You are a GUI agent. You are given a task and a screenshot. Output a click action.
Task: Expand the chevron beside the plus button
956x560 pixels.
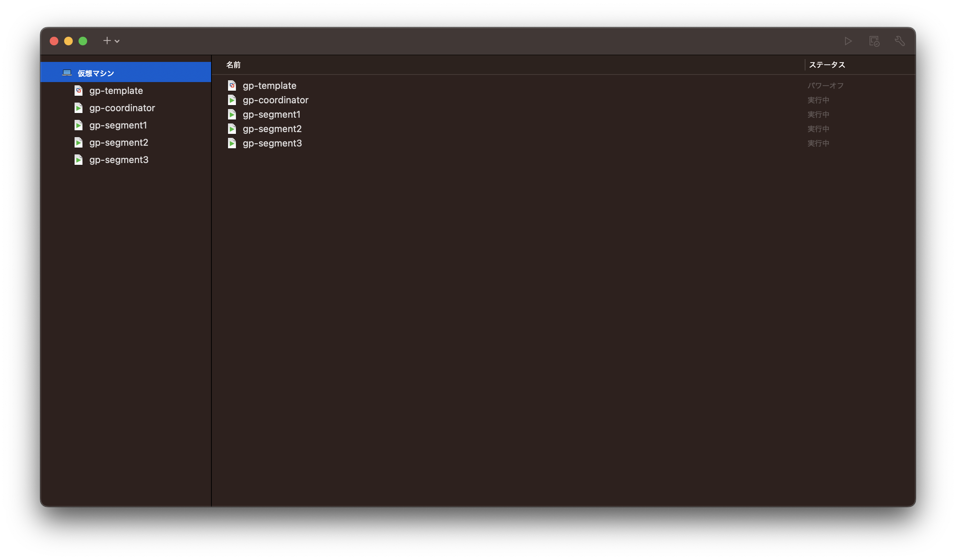[117, 41]
